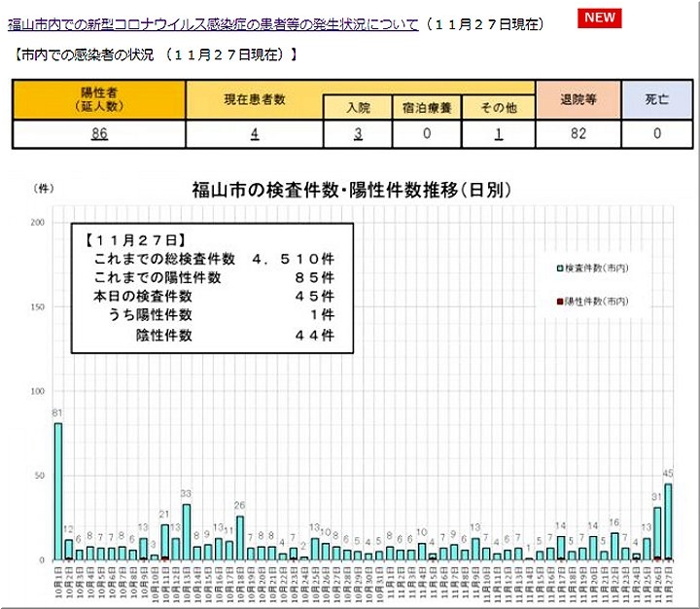The height and width of the screenshot is (609, 700).
Task: Click the underlined 4 under 現在患者数
Action: pyautogui.click(x=254, y=134)
